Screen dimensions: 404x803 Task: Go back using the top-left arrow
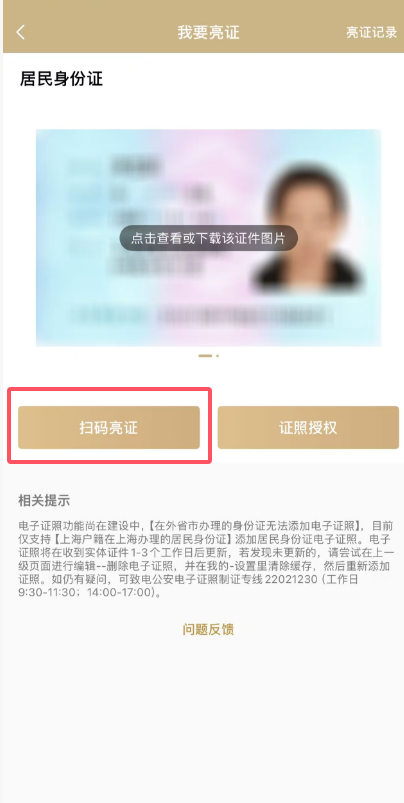tap(20, 32)
